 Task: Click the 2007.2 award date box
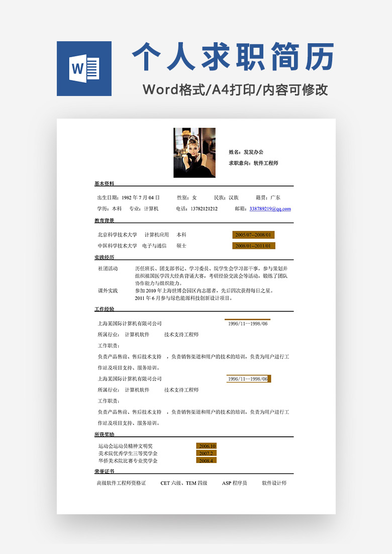pos(206,453)
